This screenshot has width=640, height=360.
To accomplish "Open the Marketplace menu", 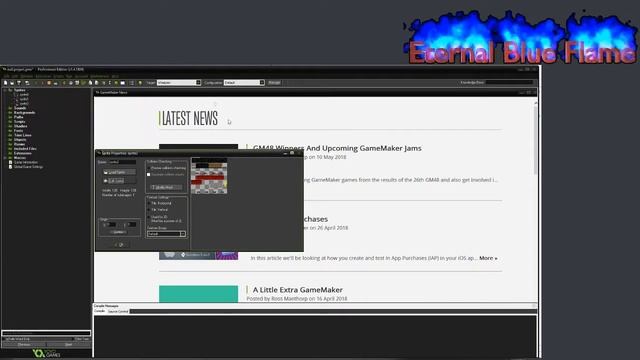I will tap(99, 76).
